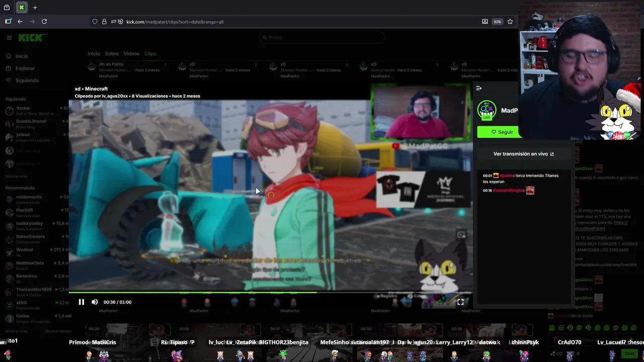This screenshot has width=644, height=362.
Task: Click the Chat button
Action: click(629, 353)
